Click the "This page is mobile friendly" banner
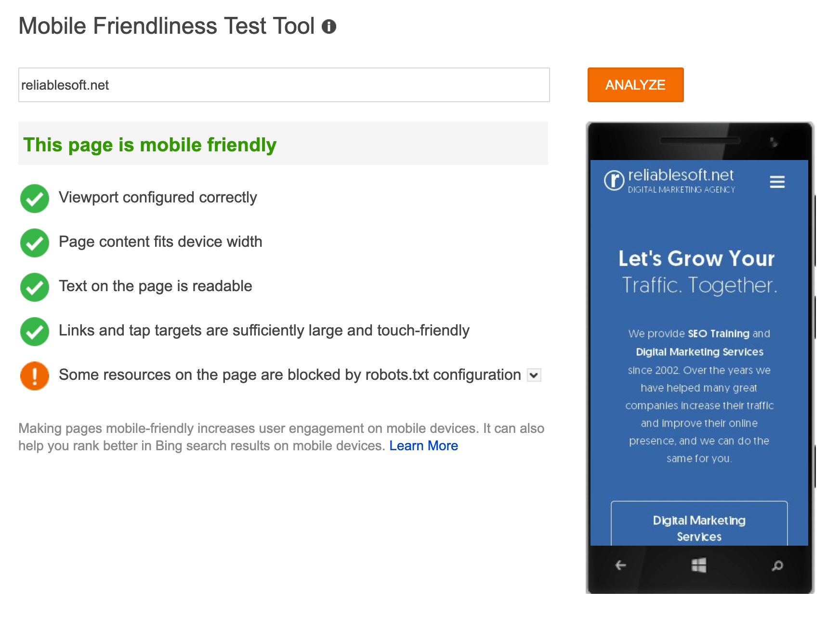840x617 pixels. click(283, 144)
